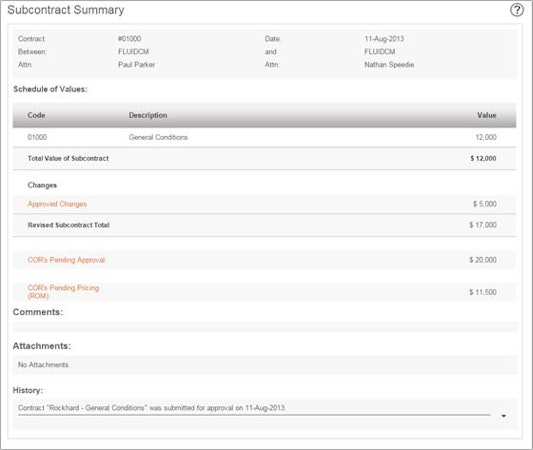Image resolution: width=533 pixels, height=450 pixels.
Task: Click the $ 17,000 revised total
Action: 483,225
